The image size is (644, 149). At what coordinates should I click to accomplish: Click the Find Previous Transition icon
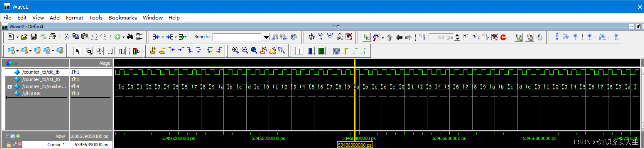point(172,51)
